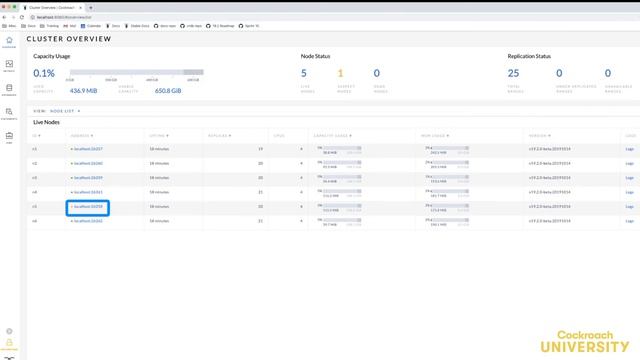The width and height of the screenshot is (640, 360).
Task: Open Logs link for node n4
Action: coord(630,192)
